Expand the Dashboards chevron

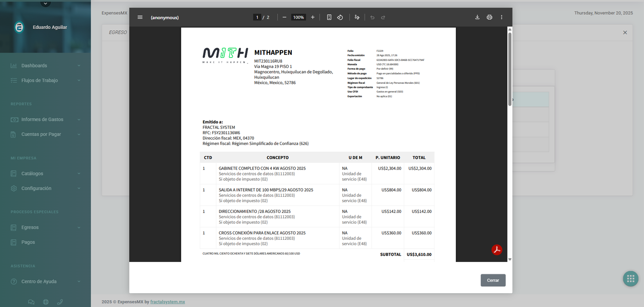click(79, 66)
